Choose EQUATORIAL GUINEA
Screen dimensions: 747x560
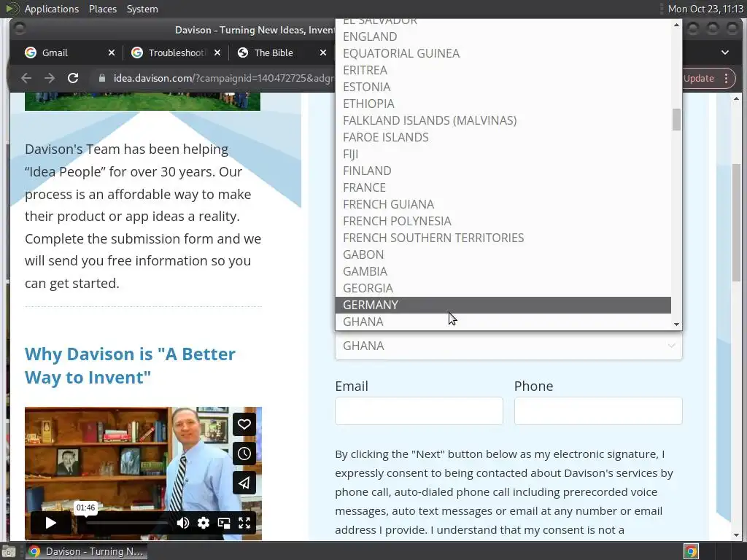point(503,53)
